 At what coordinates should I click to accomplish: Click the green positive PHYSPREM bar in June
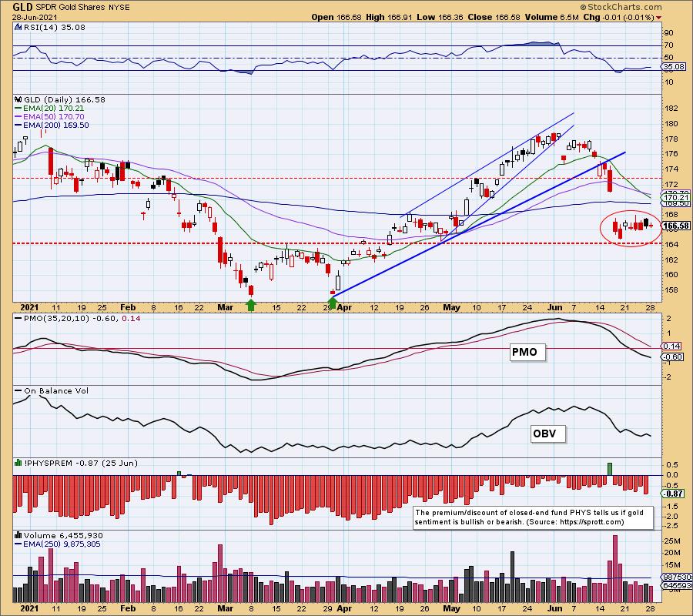610,469
